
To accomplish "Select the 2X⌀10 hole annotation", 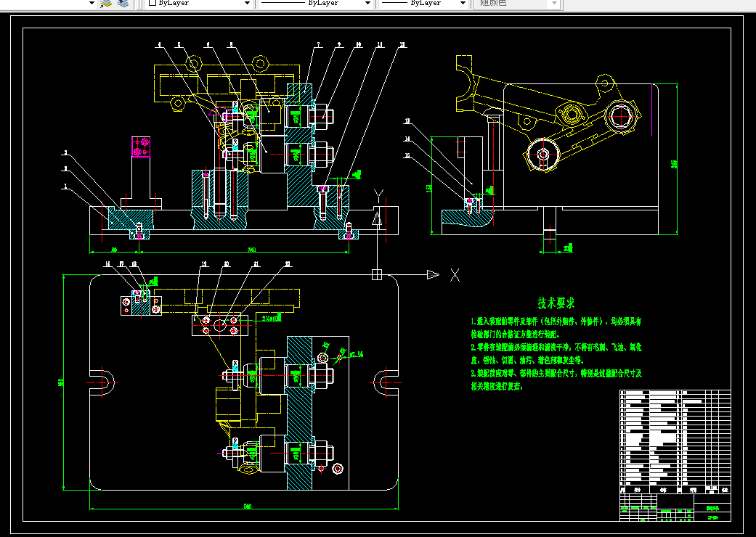I will coord(272,319).
